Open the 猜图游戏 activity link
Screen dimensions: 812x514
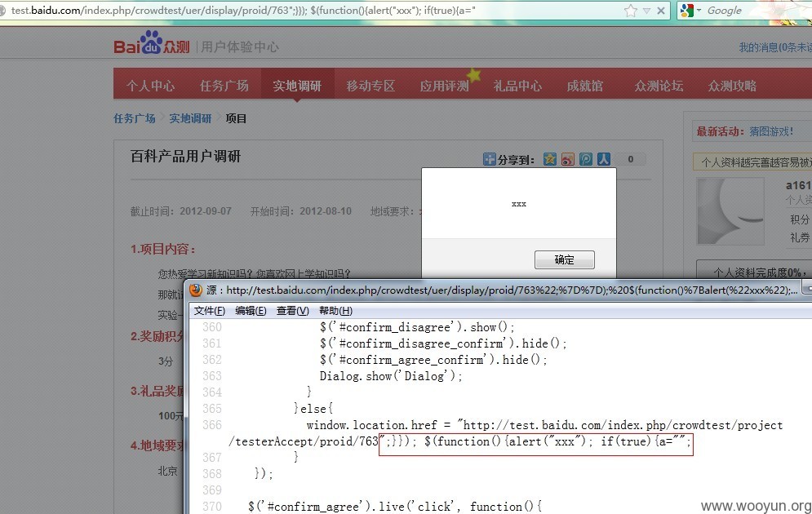click(x=771, y=131)
